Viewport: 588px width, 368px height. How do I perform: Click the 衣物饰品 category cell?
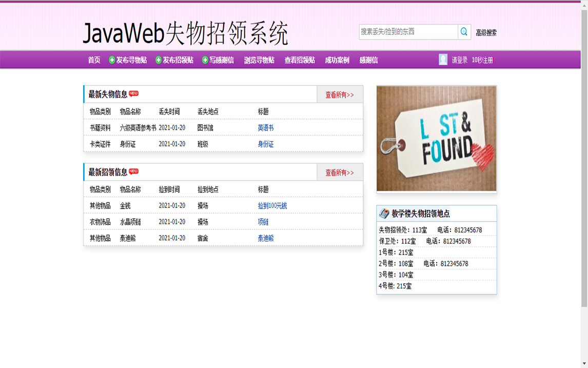pyautogui.click(x=100, y=222)
